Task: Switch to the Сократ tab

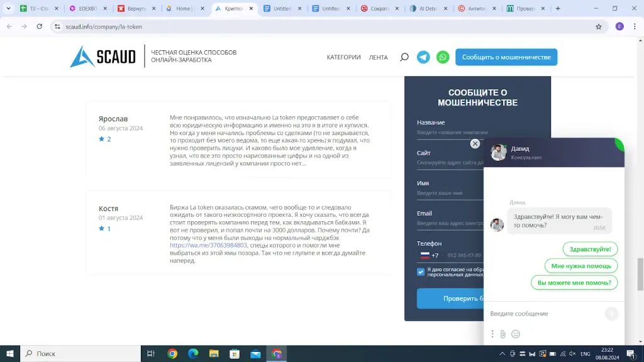Action: click(x=379, y=8)
